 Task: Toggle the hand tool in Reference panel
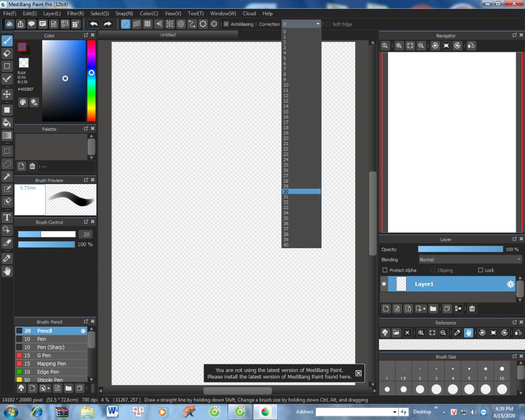[x=468, y=333]
